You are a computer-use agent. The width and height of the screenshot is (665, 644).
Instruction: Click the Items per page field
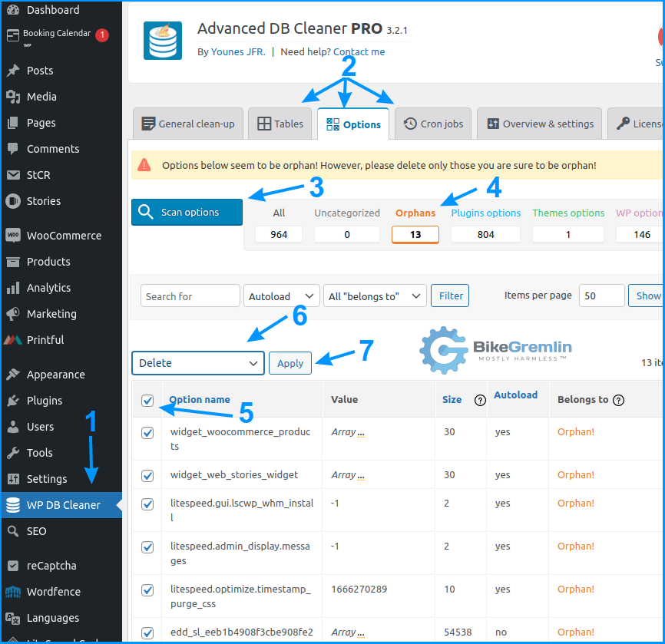coord(601,296)
